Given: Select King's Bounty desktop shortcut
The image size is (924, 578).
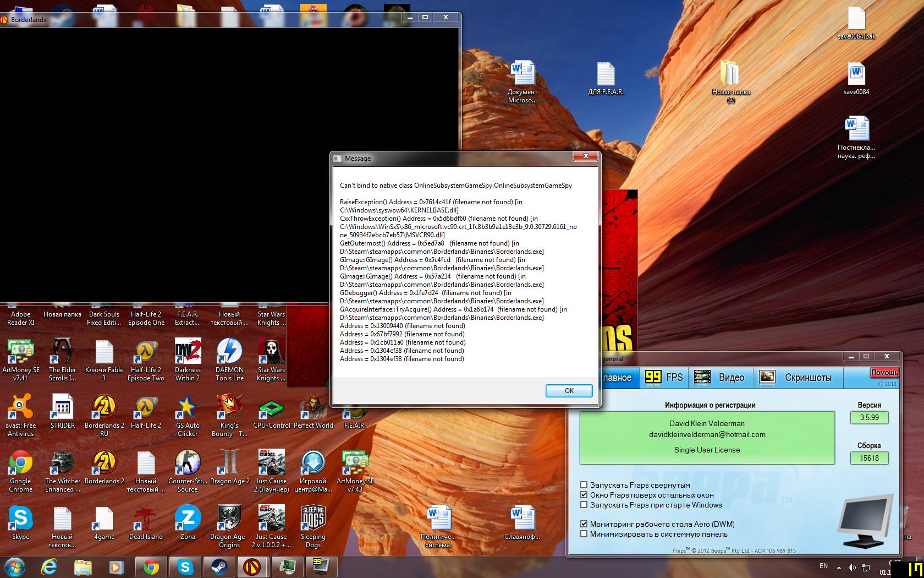Looking at the screenshot, I should coord(229,416).
